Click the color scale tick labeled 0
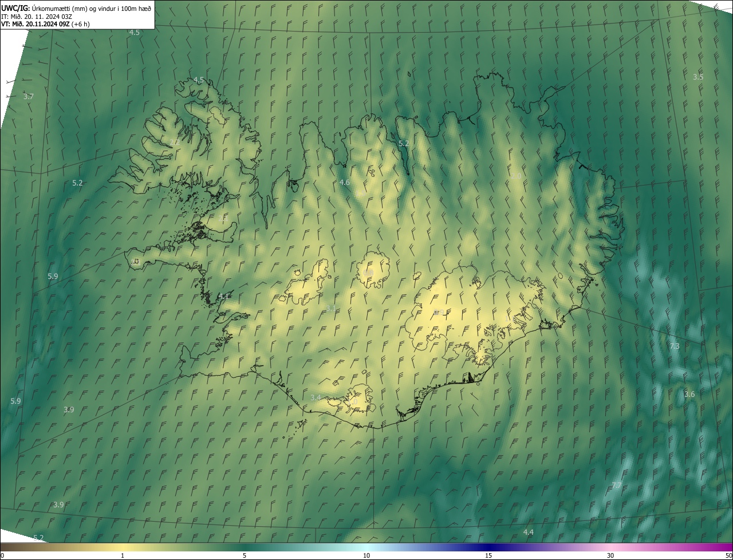 [x=2, y=556]
